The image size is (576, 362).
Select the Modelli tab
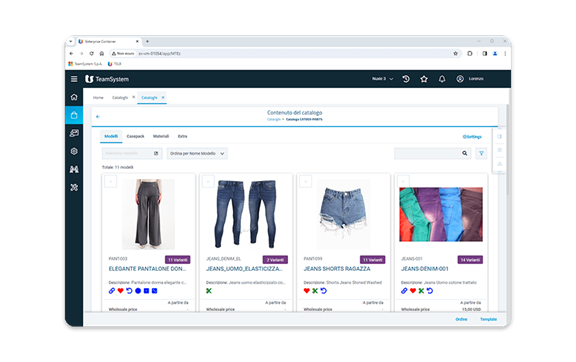111,136
